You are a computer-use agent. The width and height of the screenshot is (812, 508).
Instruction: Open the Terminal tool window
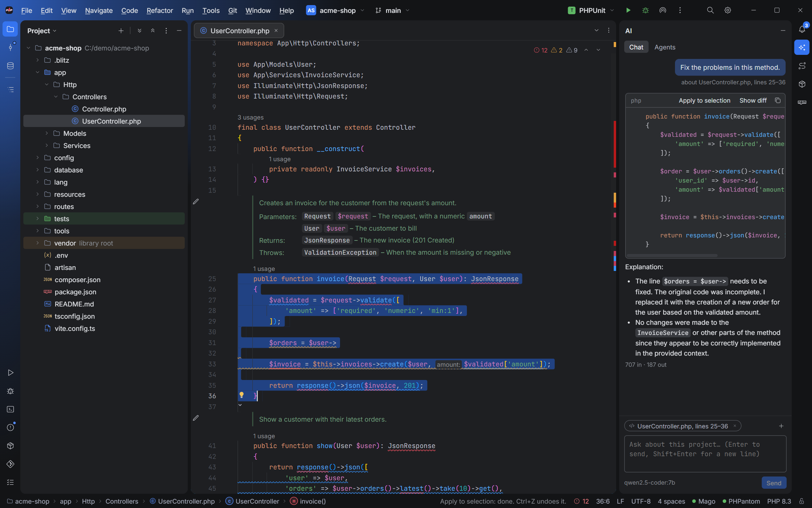point(10,409)
